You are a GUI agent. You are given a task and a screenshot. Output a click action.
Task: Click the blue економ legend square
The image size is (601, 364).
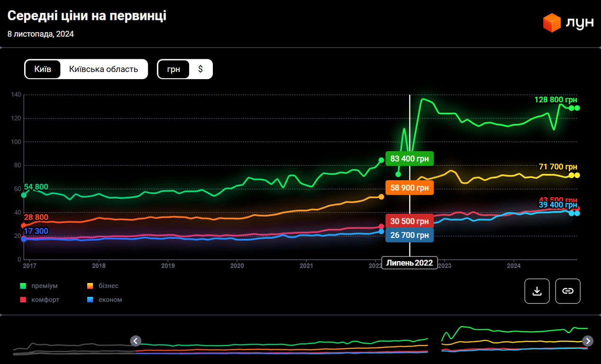[x=90, y=300]
